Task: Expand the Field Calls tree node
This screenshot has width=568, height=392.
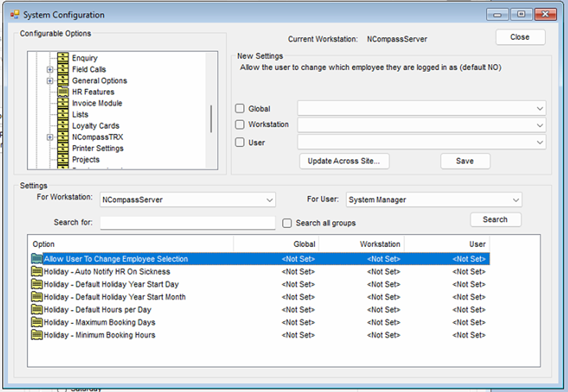Action: [50, 69]
